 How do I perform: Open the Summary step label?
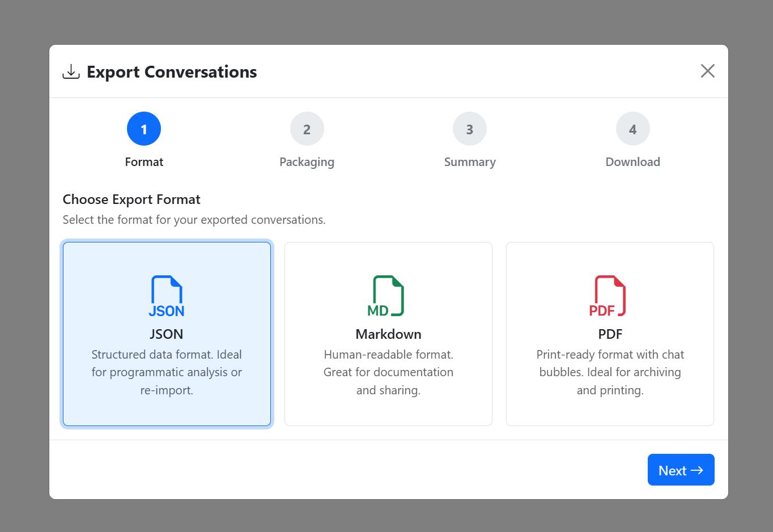[x=470, y=161]
